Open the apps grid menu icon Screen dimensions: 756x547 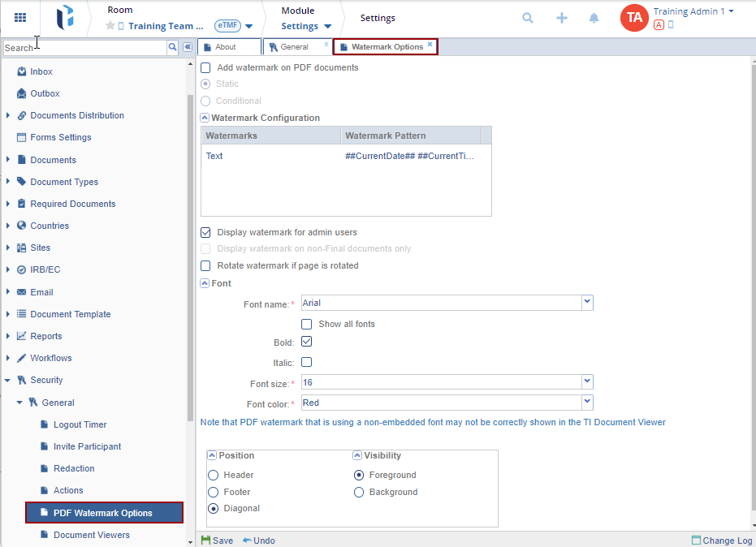(20, 18)
